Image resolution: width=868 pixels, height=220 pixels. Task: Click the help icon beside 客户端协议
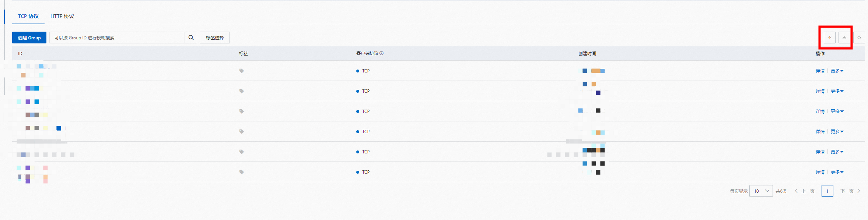[381, 53]
